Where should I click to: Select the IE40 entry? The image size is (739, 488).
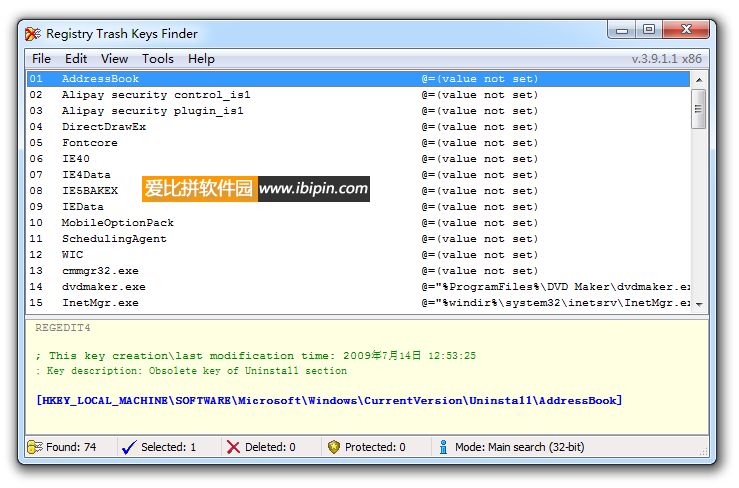coord(358,159)
